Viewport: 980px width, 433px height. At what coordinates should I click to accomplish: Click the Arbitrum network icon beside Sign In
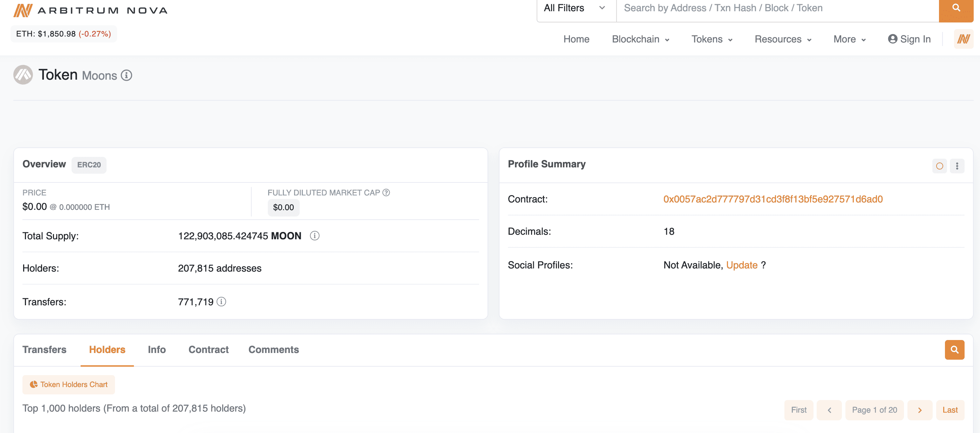[963, 39]
